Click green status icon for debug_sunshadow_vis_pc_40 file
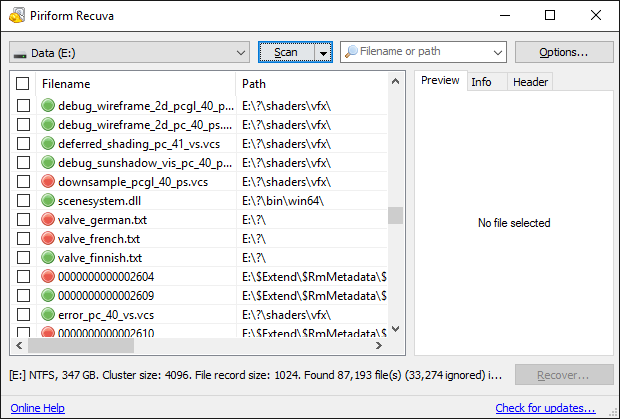Viewport: 620px width, 419px height. (x=48, y=162)
